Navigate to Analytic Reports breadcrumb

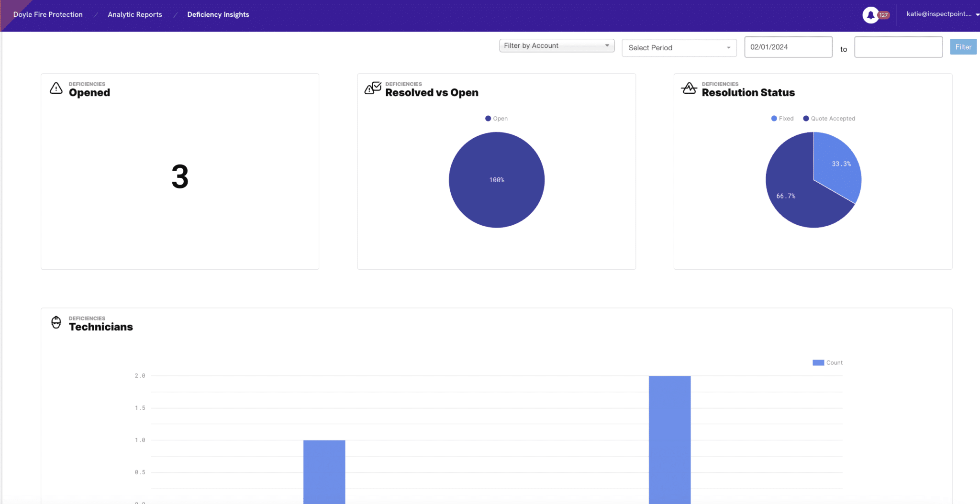tap(135, 15)
